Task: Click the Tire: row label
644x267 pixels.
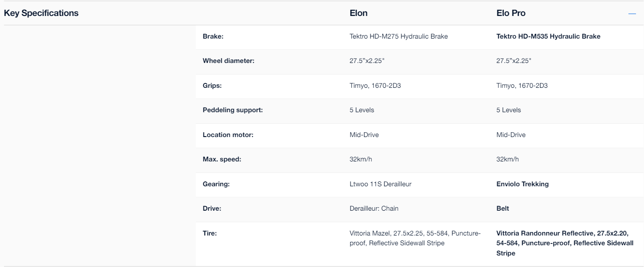Action: click(210, 233)
